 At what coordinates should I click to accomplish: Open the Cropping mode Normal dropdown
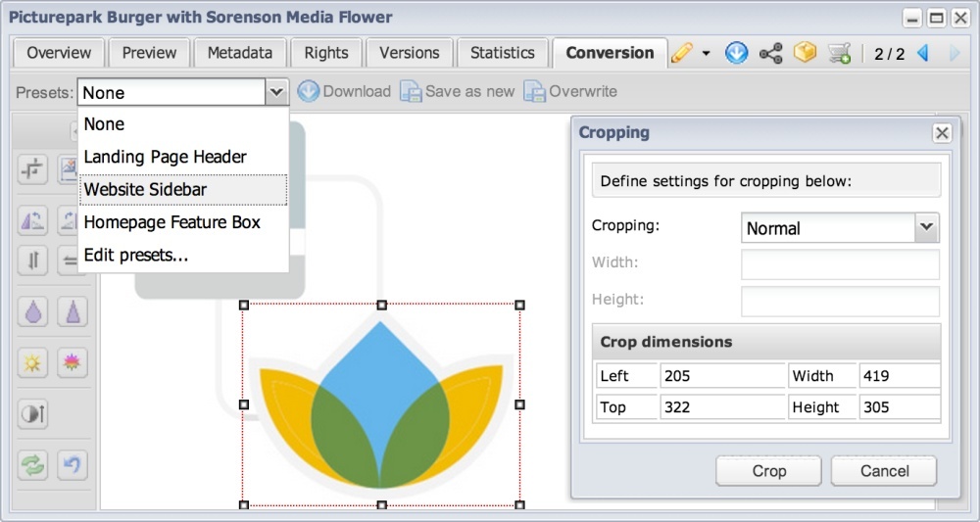click(927, 228)
